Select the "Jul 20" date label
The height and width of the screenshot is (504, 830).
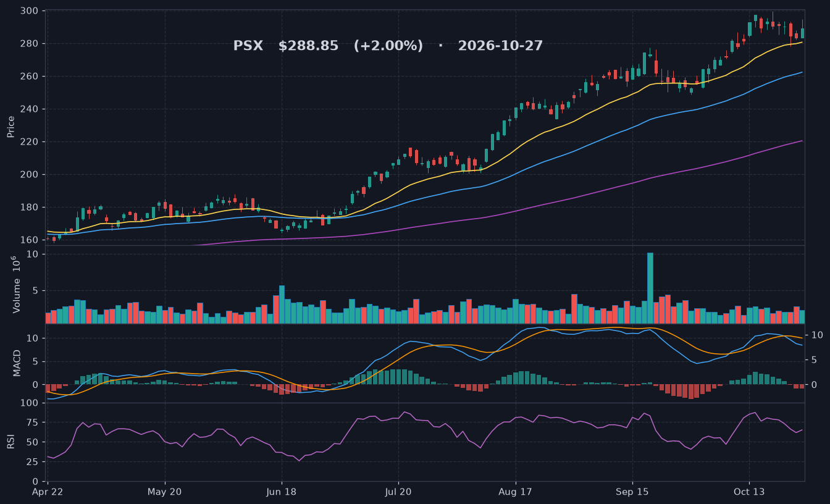pyautogui.click(x=398, y=492)
